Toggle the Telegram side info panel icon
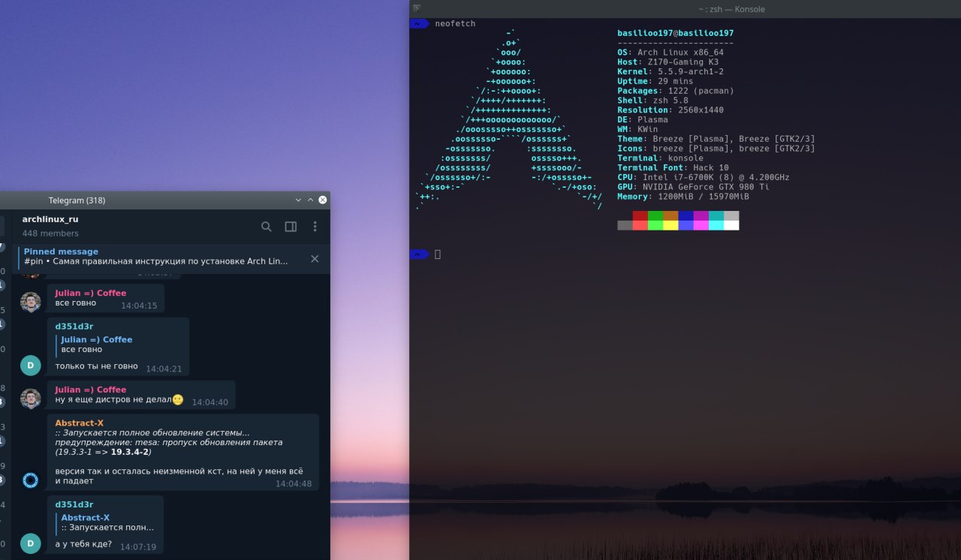The width and height of the screenshot is (961, 560). (291, 227)
